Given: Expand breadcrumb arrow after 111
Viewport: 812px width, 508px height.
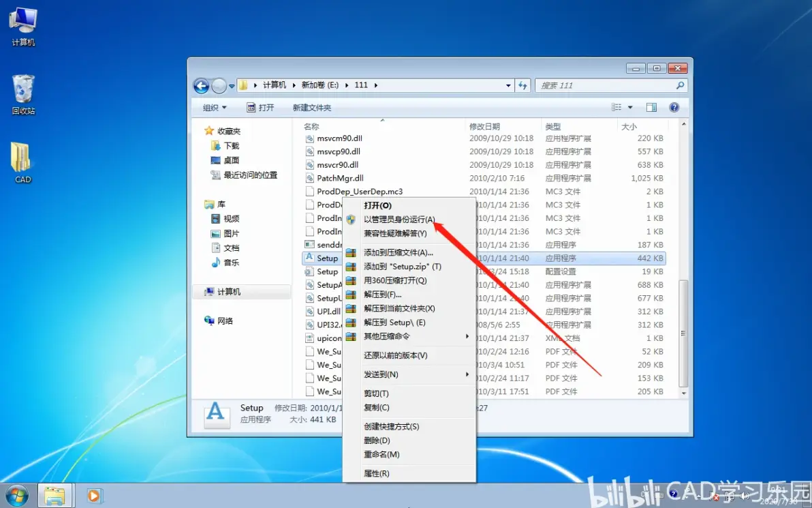Looking at the screenshot, I should (x=375, y=85).
